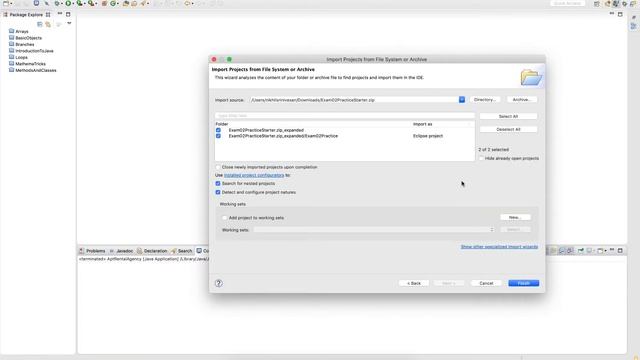640x360 pixels.
Task: Open the New wizard toolbar icon
Action: (x=6, y=3)
